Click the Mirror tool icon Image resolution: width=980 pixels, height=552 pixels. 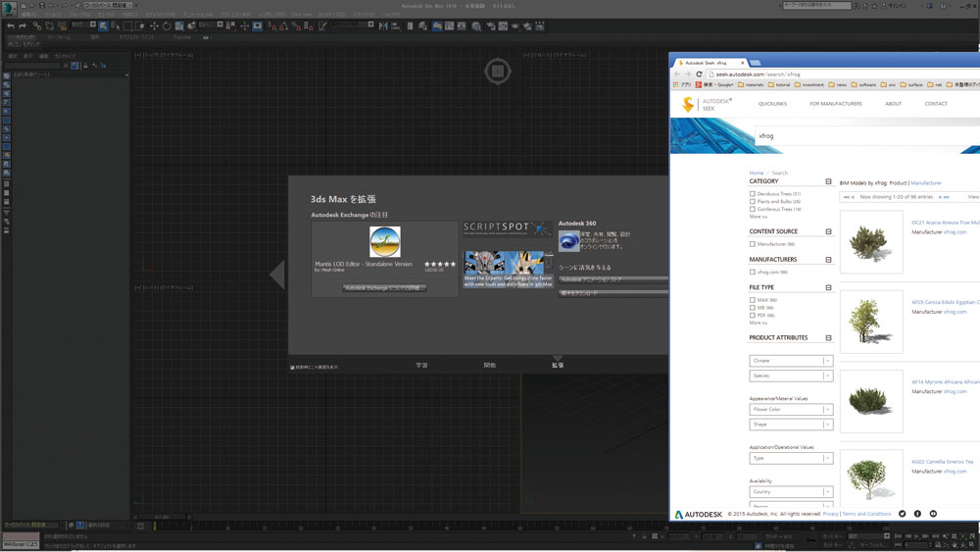click(x=383, y=25)
